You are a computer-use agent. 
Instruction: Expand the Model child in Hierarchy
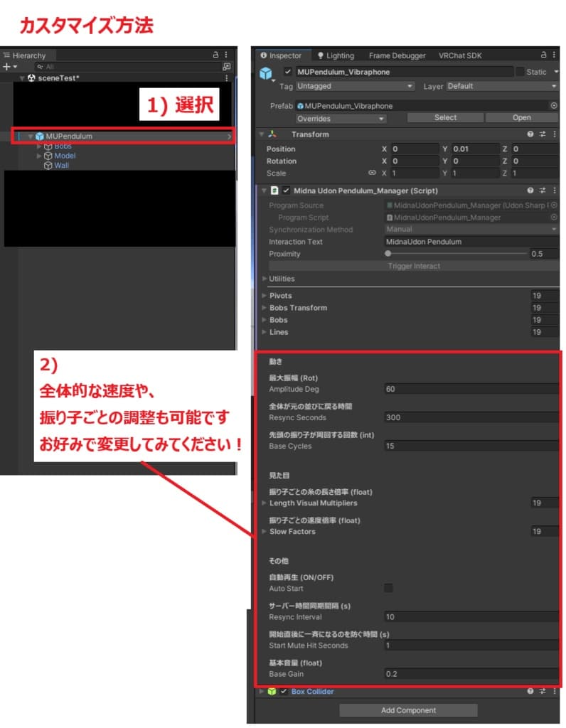39,156
